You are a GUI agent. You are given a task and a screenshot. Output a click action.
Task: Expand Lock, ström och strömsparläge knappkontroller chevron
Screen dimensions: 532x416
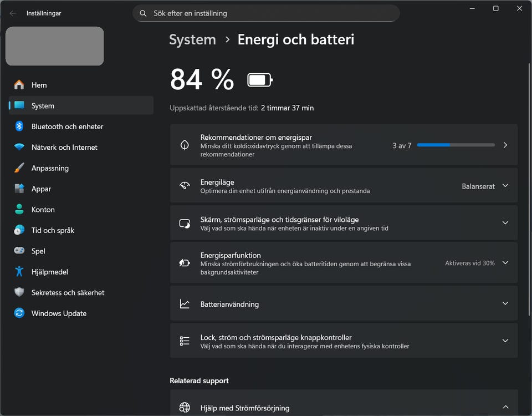click(x=505, y=341)
